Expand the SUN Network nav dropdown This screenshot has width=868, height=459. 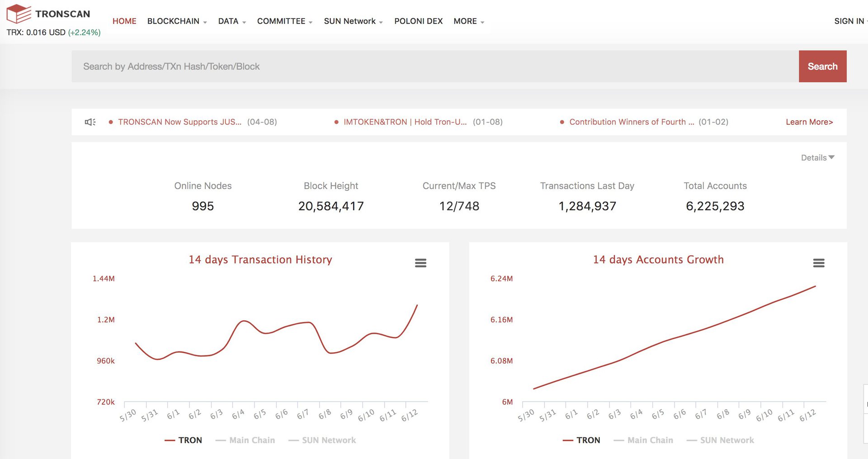(354, 21)
